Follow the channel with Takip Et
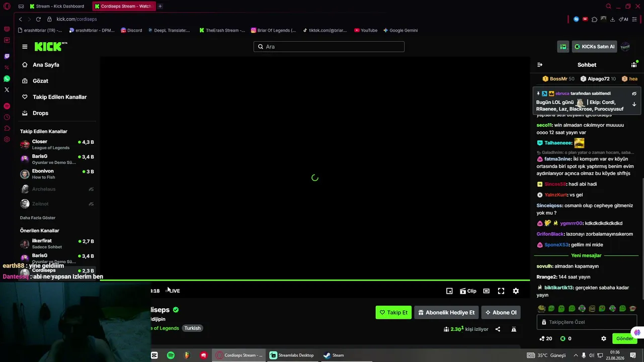This screenshot has width=644, height=362. 393,312
